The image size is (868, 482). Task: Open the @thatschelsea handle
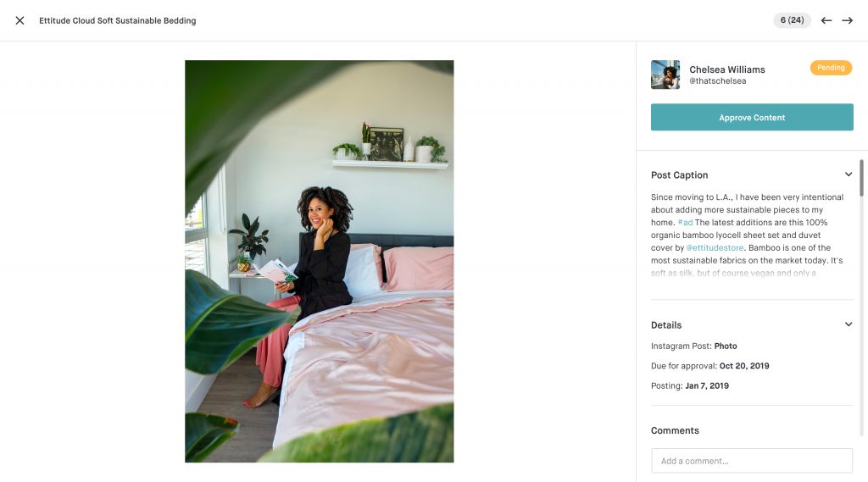[x=717, y=80]
